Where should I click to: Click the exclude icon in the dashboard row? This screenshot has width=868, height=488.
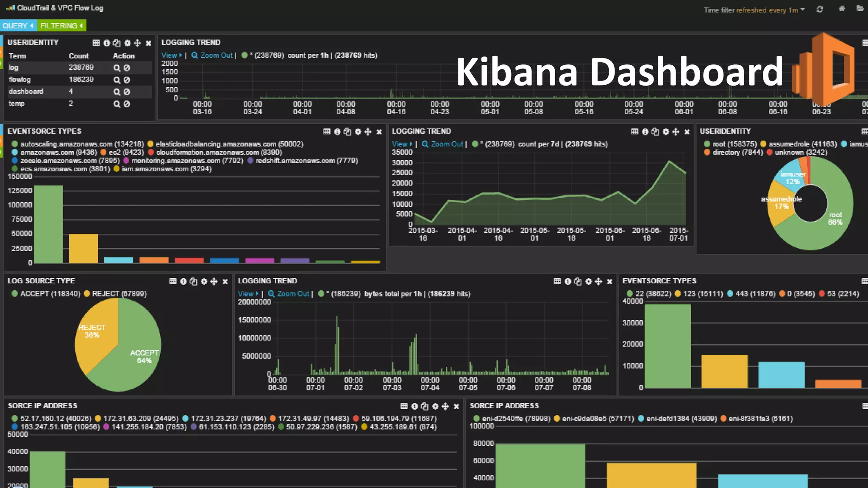(127, 91)
